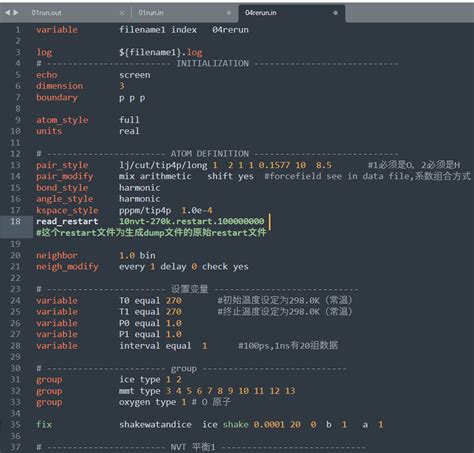Click line number 18 in the gutter

point(15,221)
